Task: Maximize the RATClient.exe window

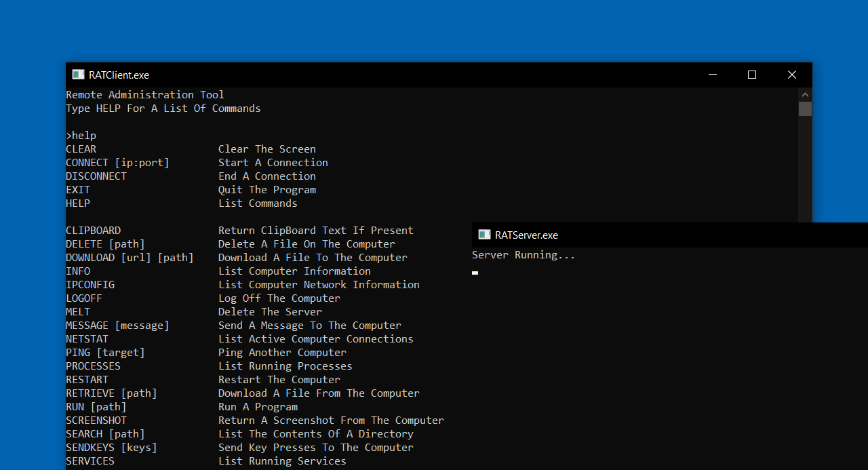Action: 751,75
